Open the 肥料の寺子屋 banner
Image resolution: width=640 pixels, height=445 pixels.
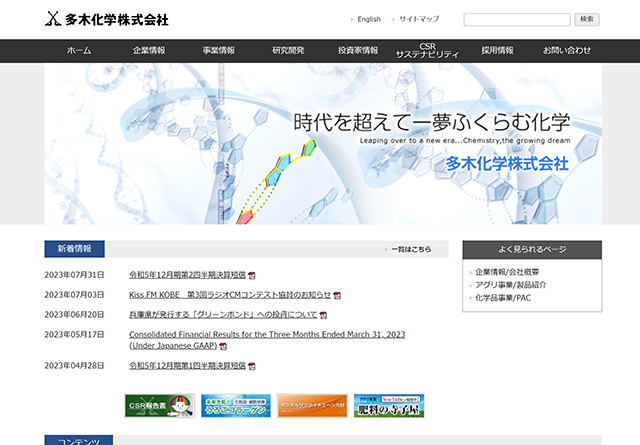click(388, 405)
